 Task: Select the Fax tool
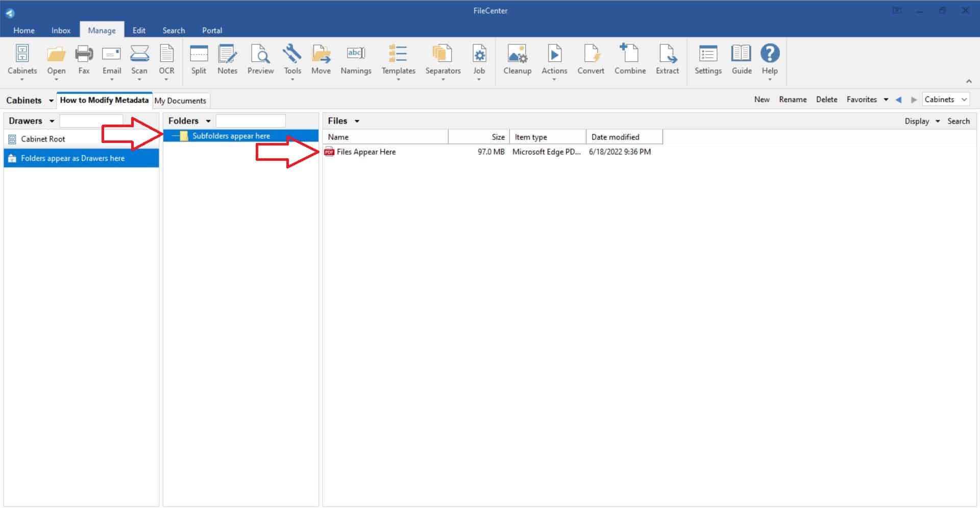point(84,60)
